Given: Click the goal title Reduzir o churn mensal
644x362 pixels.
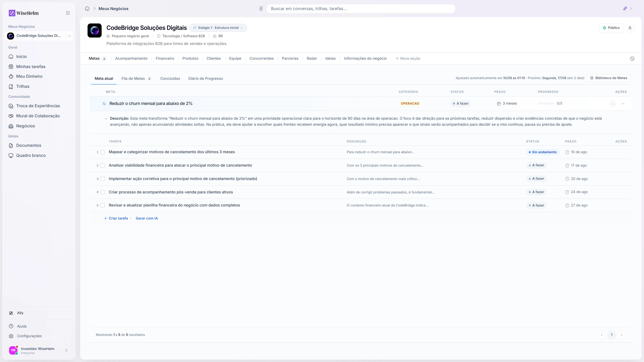Looking at the screenshot, I should coord(151,103).
